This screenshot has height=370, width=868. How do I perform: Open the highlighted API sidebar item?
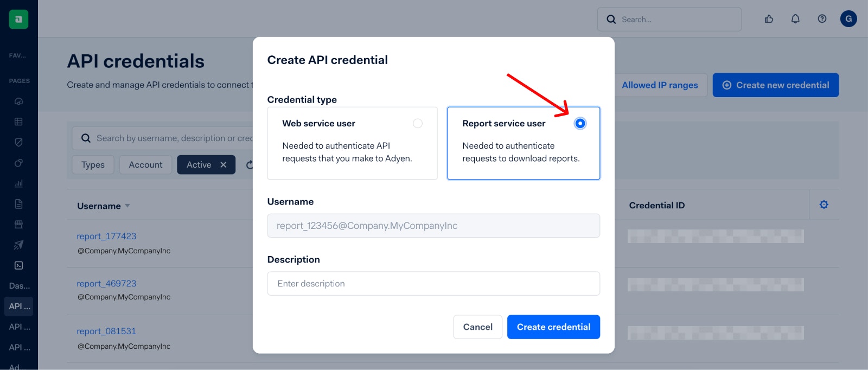[19, 307]
